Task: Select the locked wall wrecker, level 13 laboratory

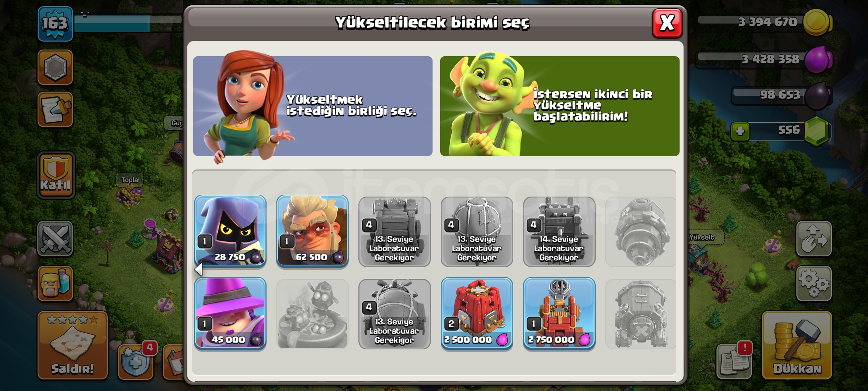Action: (394, 231)
